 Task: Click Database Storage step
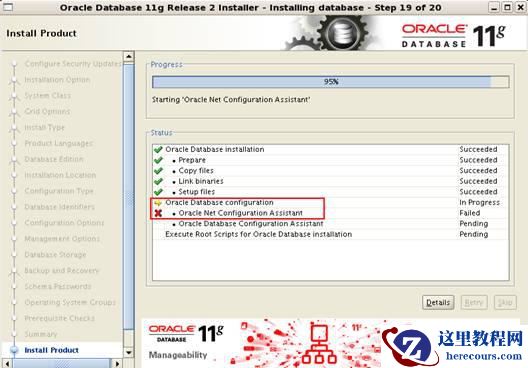coord(55,255)
